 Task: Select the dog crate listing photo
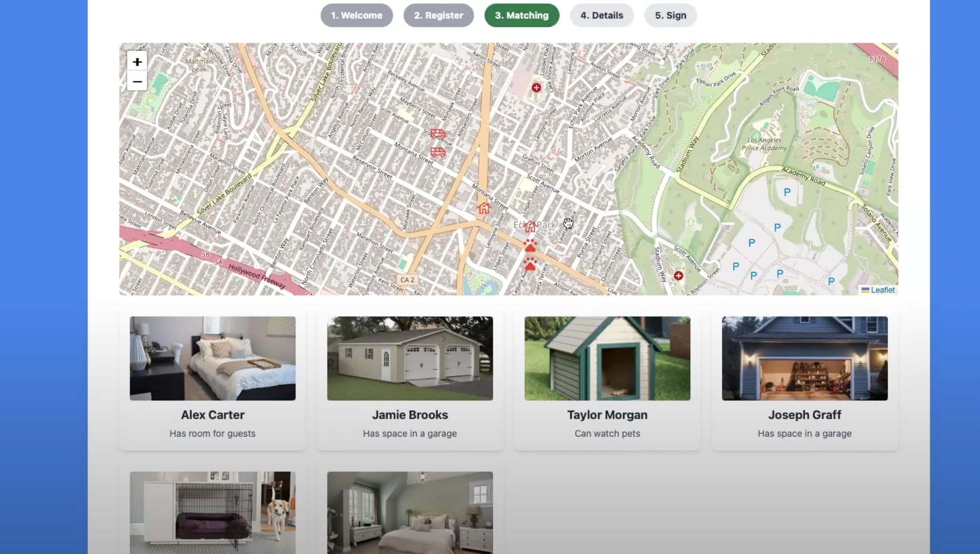pyautogui.click(x=212, y=512)
